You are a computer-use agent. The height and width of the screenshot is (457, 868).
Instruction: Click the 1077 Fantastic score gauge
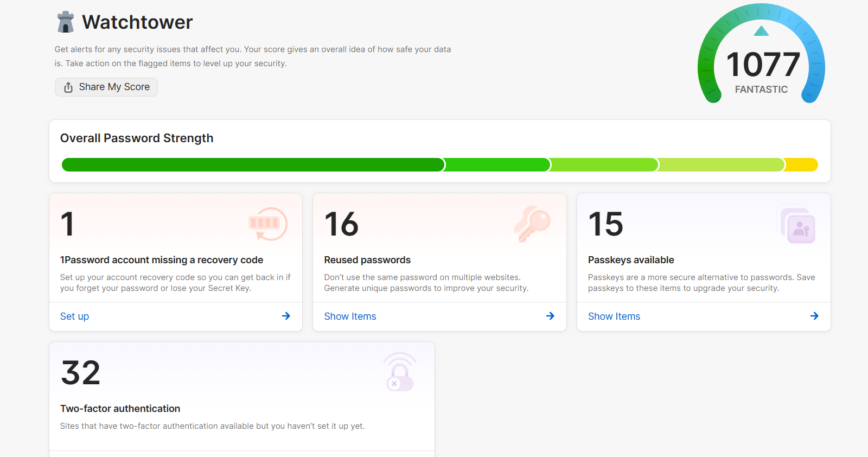pyautogui.click(x=761, y=54)
